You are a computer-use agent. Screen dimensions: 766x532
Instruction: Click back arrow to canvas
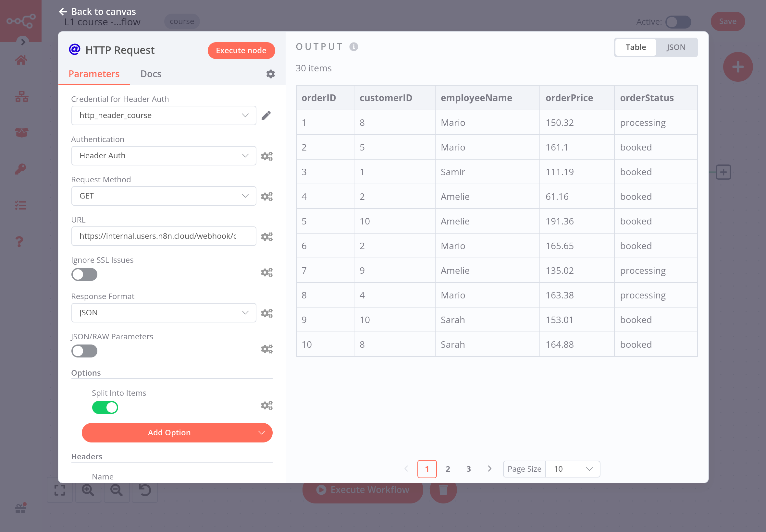(63, 12)
